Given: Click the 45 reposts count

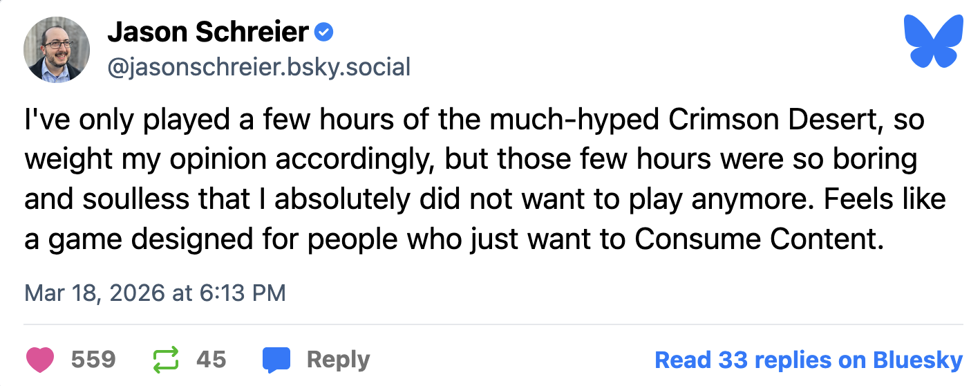Looking at the screenshot, I should click(211, 360).
